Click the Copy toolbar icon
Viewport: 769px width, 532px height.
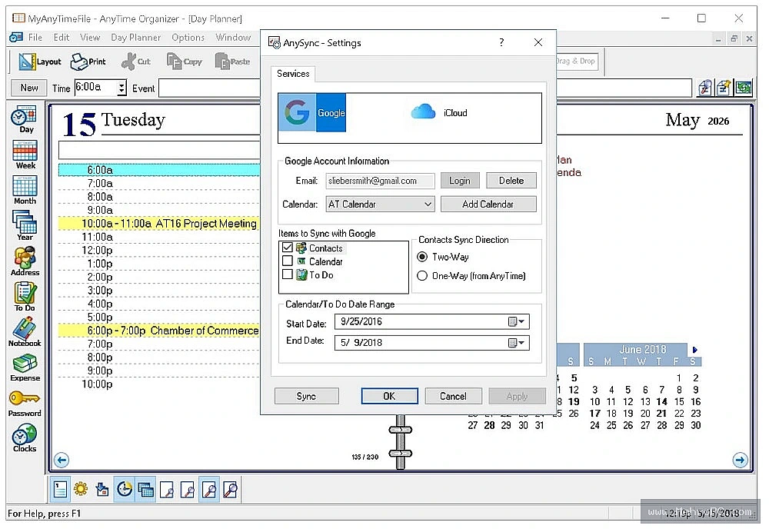point(184,62)
